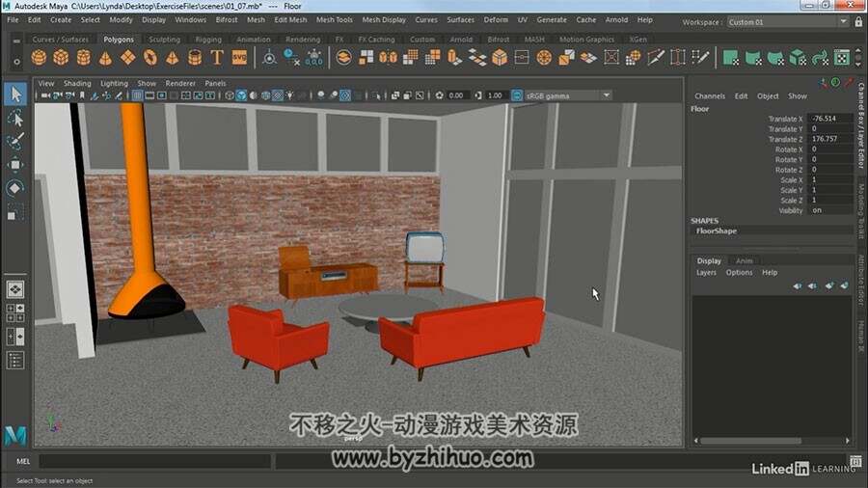Create a polygon cube from the shelf
Screen dimensions: 868x488
(61, 58)
